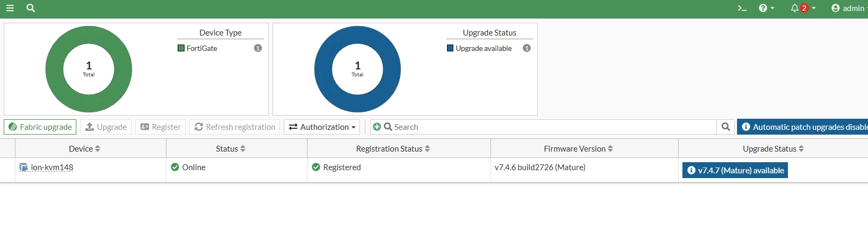Sort by Firmware Version column
The height and width of the screenshot is (247, 868).
pyautogui.click(x=578, y=148)
